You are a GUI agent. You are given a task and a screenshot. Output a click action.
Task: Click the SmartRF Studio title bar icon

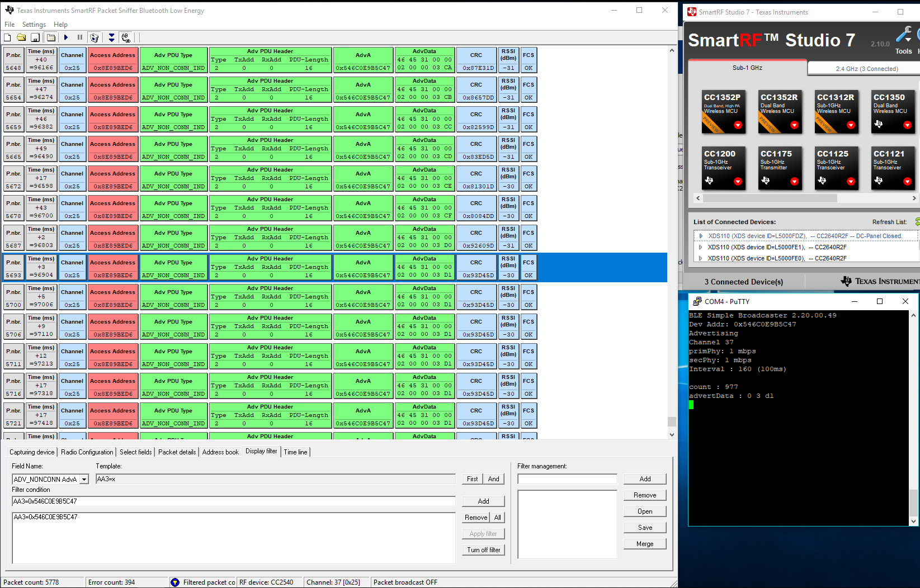(x=692, y=12)
